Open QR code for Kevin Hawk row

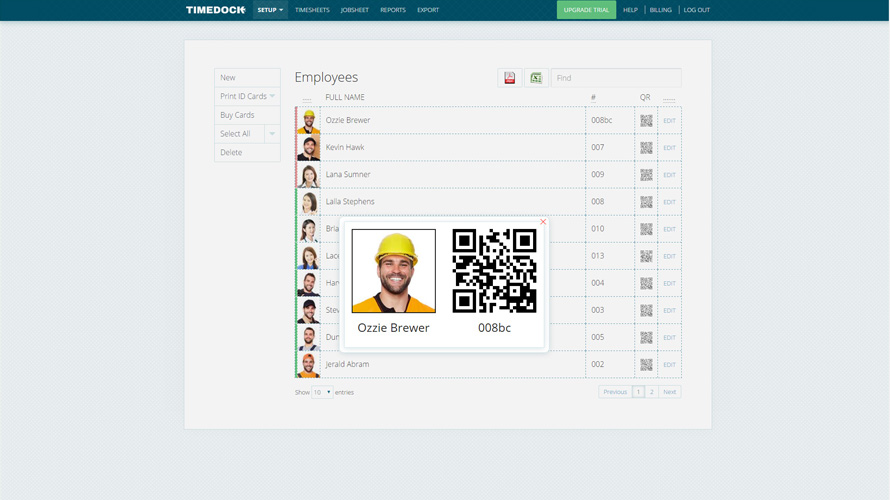coord(646,148)
